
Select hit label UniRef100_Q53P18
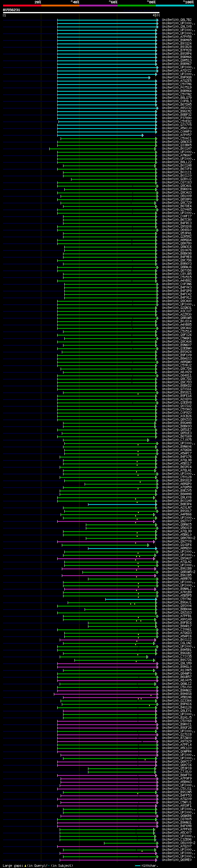[x=176, y=769]
